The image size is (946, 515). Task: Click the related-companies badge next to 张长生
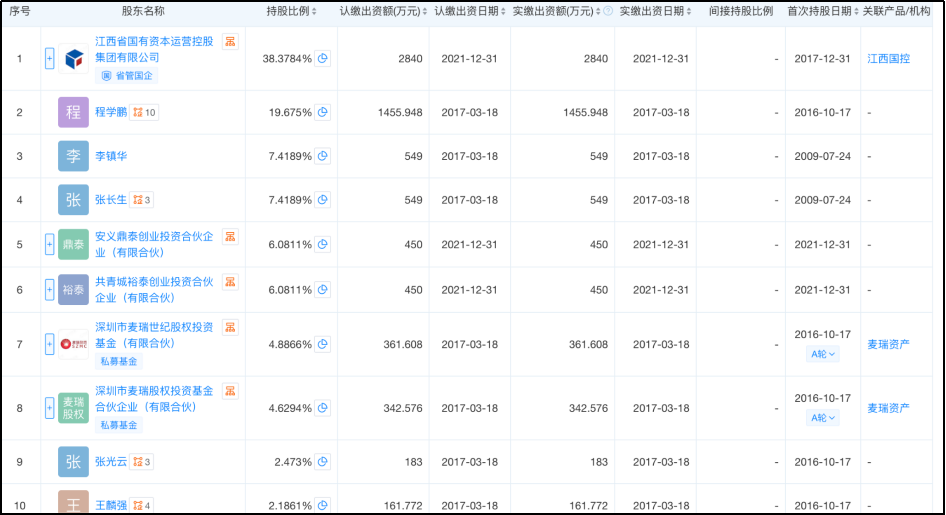(x=141, y=200)
